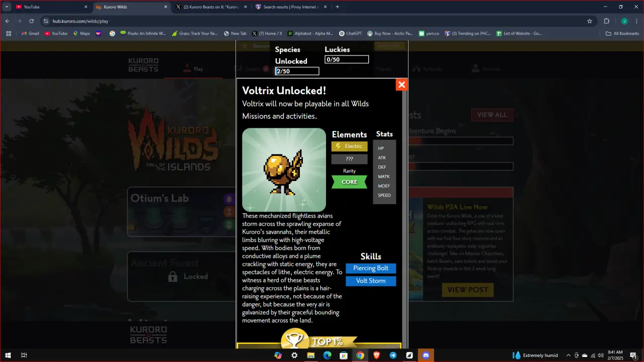Click the Kuroro Beasts header logo
Viewport: 644px width, 362px height.
[143, 65]
